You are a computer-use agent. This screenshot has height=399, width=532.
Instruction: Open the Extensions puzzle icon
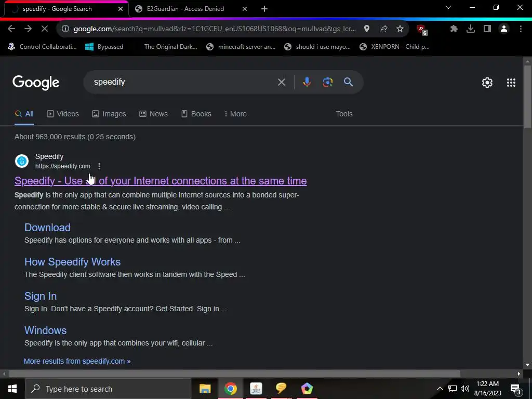(x=454, y=29)
